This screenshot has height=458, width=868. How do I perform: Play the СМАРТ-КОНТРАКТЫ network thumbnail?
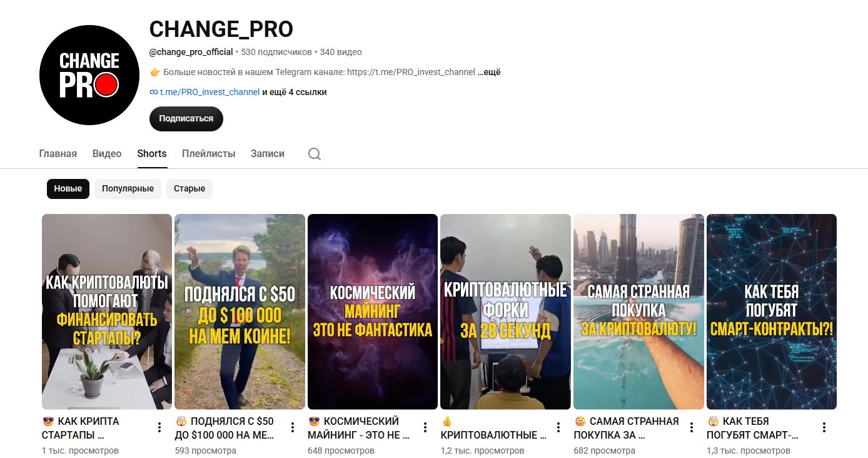coord(772,312)
